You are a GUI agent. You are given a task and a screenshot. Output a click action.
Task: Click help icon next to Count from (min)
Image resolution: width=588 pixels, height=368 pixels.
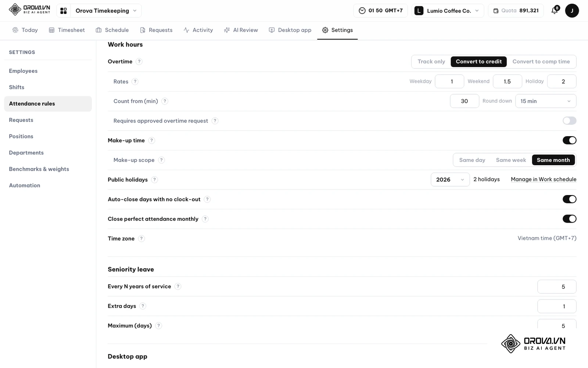165,101
